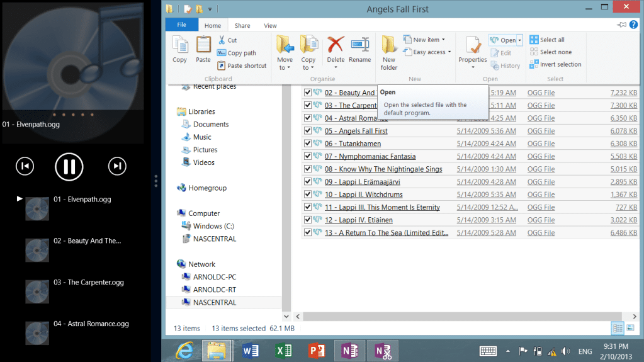Uncheck 08 - Know Why The Nightingale Sings
This screenshot has height=362, width=644.
(307, 169)
